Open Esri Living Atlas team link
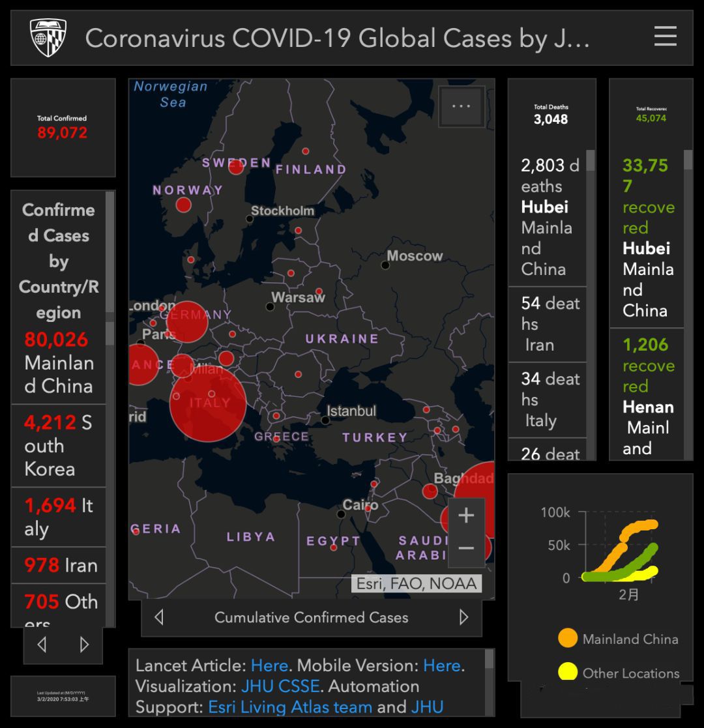This screenshot has width=704, height=728. [x=290, y=707]
